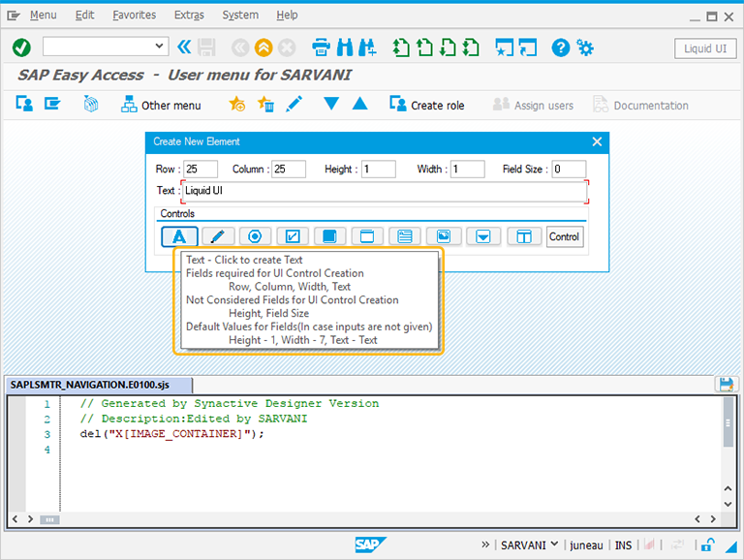Click the SAP Business Workplace icon
The height and width of the screenshot is (560, 744).
[x=91, y=104]
